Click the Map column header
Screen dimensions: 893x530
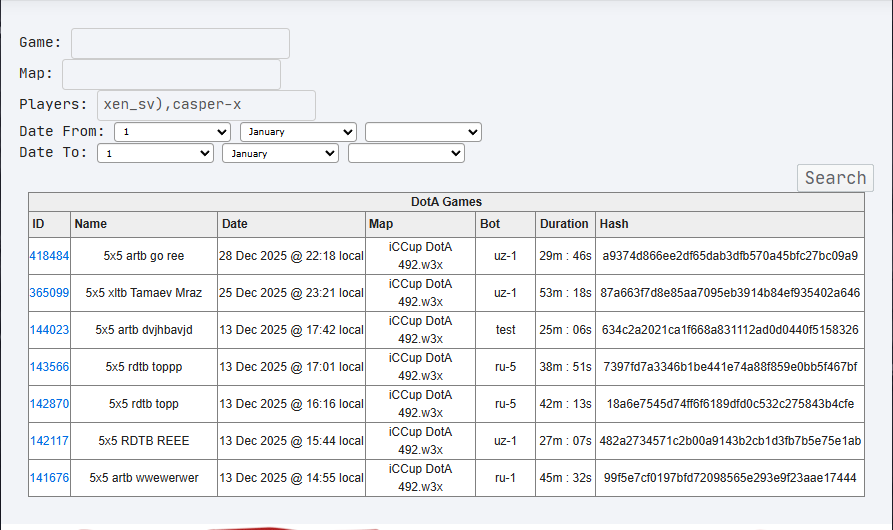420,224
